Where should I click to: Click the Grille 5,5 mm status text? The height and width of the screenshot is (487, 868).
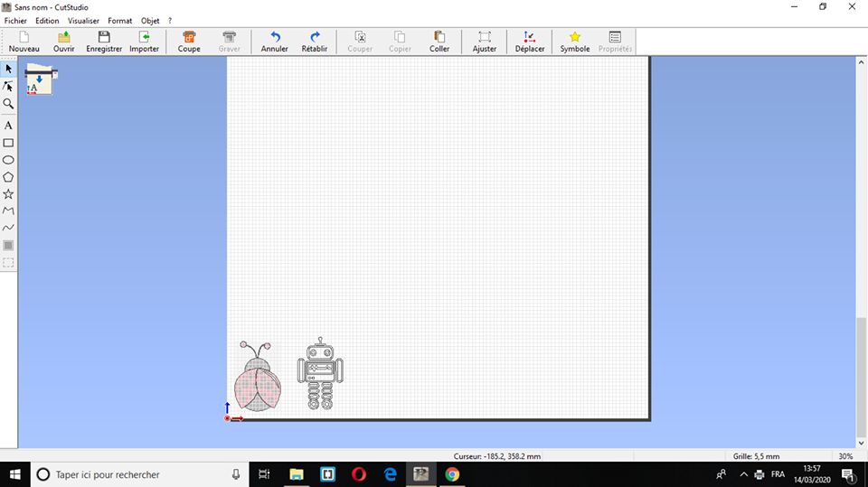pos(756,456)
